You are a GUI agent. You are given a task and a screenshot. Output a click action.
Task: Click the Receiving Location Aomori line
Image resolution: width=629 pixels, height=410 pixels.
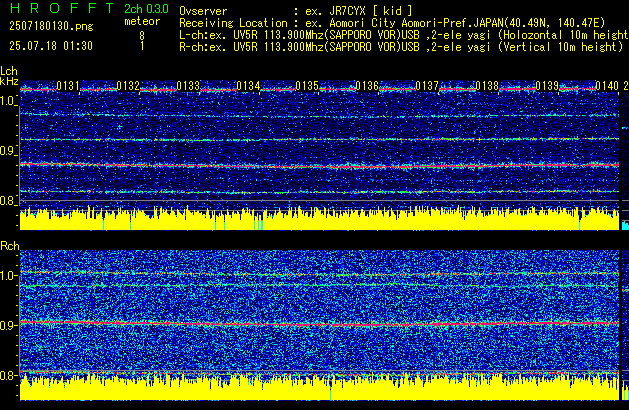point(392,23)
